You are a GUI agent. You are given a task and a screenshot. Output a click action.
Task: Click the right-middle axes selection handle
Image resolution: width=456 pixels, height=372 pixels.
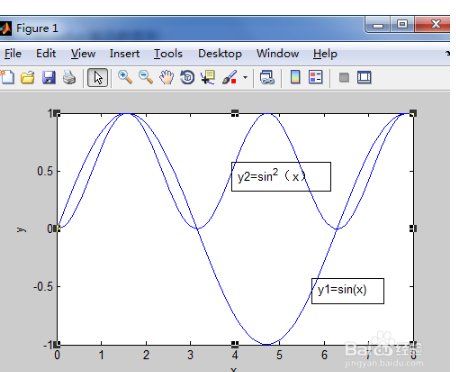[413, 228]
